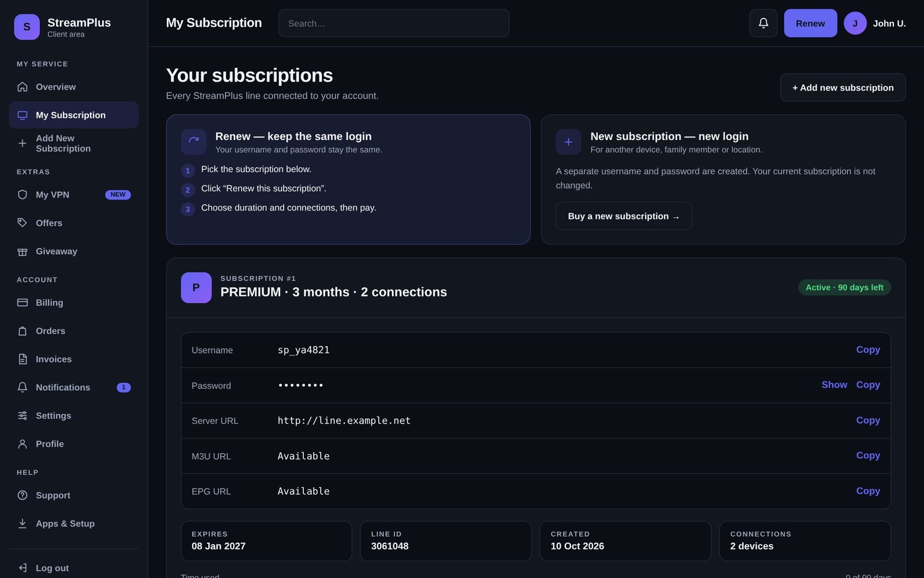Open notifications bell in header
The image size is (924, 578).
coord(763,23)
